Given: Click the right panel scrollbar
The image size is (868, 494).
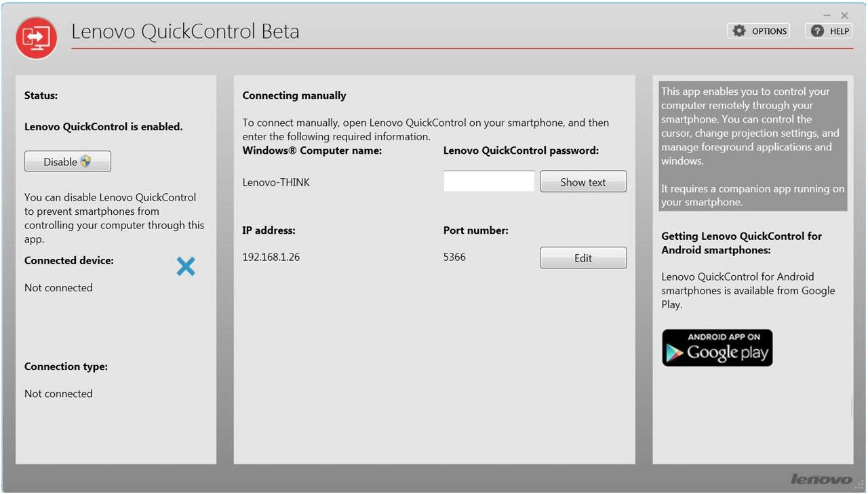Looking at the screenshot, I should [x=852, y=407].
